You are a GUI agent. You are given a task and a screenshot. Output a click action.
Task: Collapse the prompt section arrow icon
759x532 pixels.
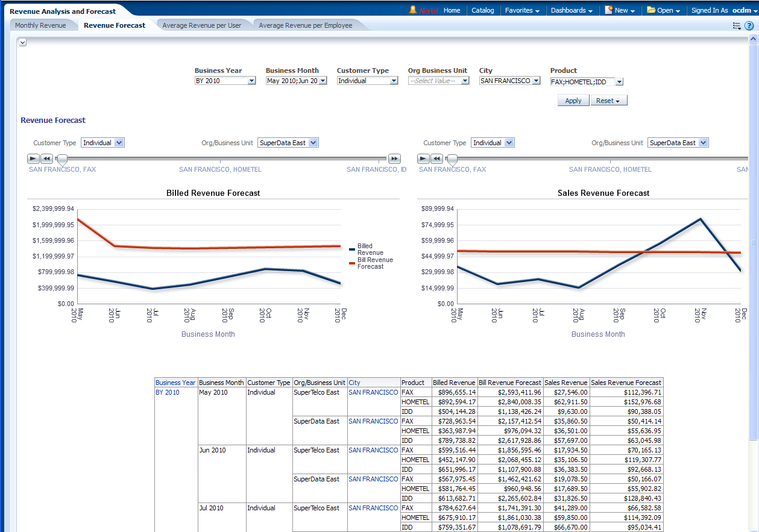point(22,42)
